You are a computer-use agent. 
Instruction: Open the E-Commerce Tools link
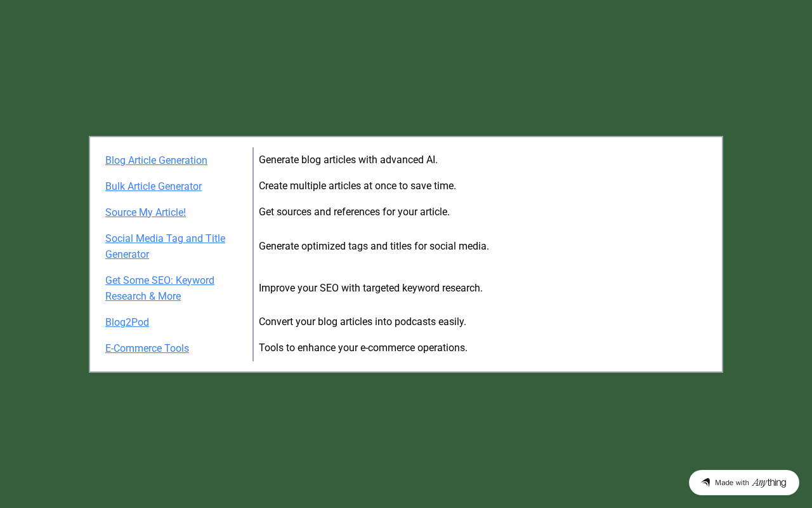(147, 348)
